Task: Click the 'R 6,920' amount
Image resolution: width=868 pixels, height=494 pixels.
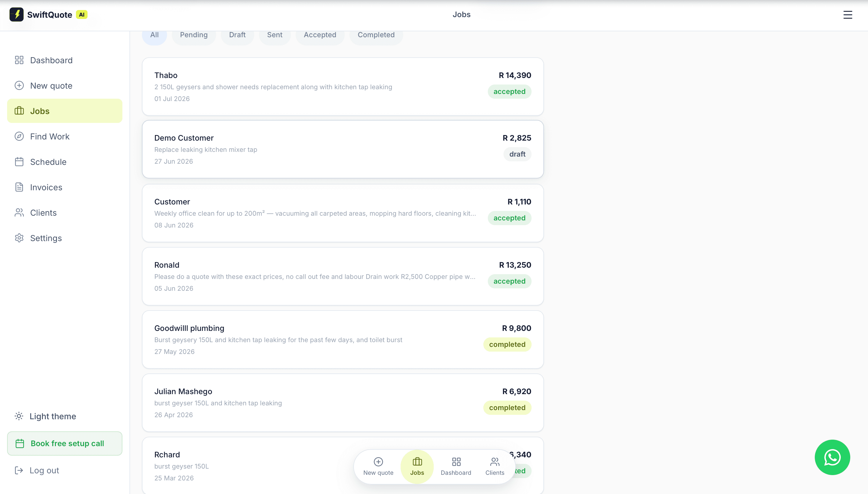Action: pos(517,391)
